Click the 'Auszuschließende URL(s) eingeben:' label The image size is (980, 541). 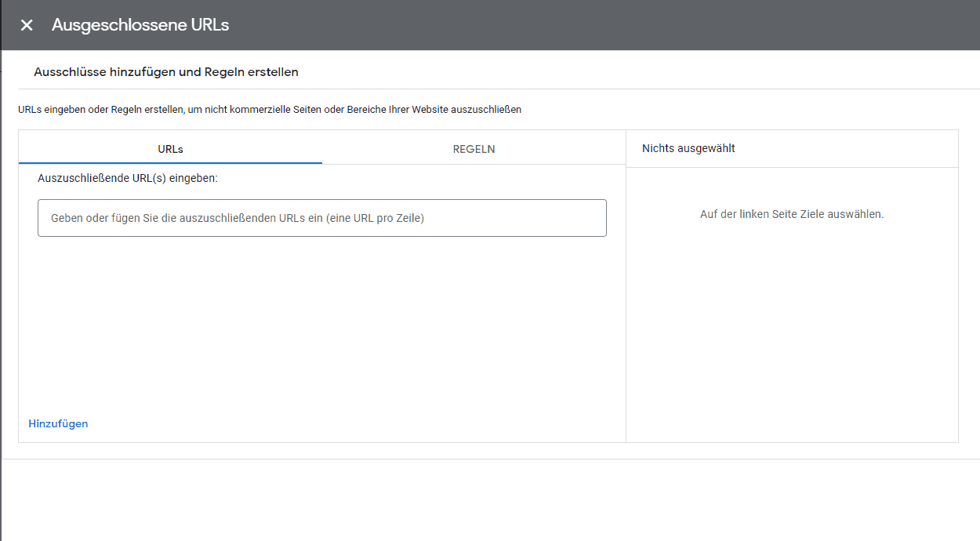tap(128, 178)
